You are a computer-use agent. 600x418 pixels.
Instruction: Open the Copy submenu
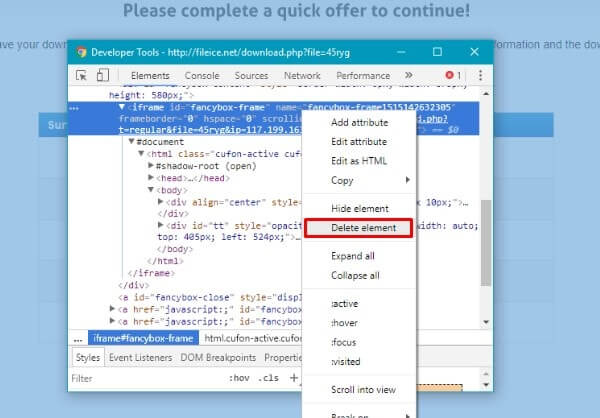coord(359,180)
